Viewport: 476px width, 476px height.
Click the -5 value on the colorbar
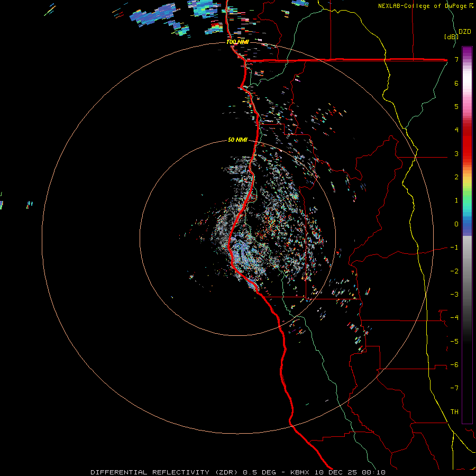(454, 342)
